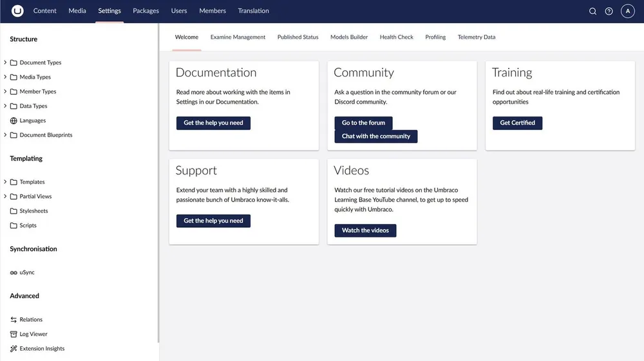This screenshot has height=361, width=644.
Task: Open the search magnifier icon
Action: click(592, 11)
